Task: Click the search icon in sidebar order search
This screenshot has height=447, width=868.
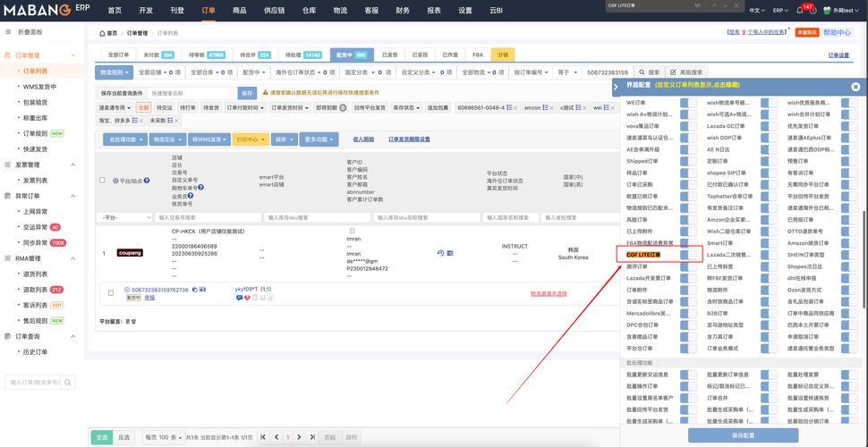Action: [x=67, y=383]
